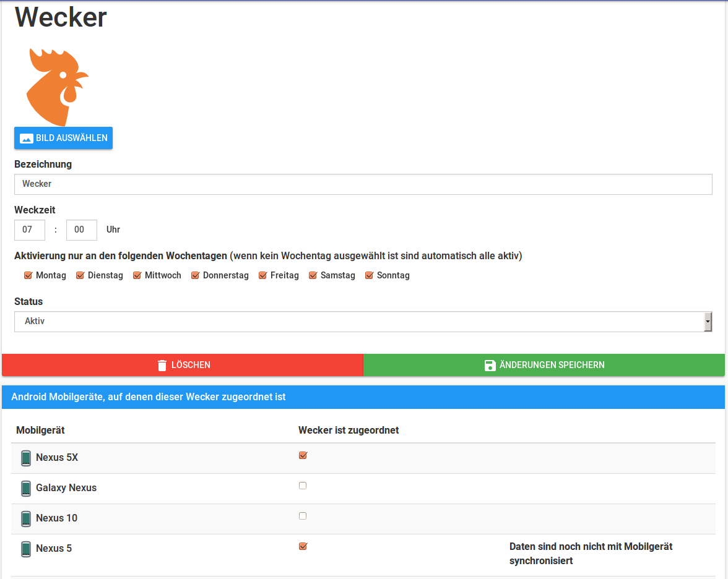The width and height of the screenshot is (728, 579).
Task: Disable the Sonntag weekday checkbox
Action: [369, 275]
